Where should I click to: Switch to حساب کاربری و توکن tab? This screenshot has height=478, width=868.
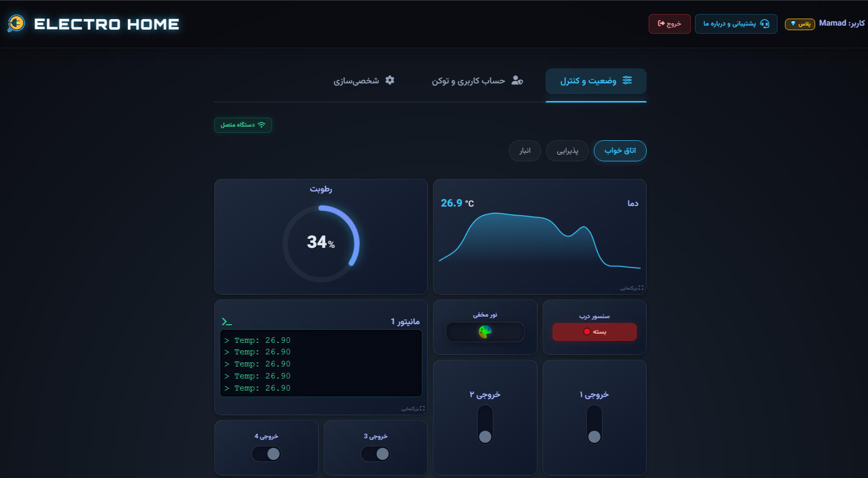[x=477, y=81]
